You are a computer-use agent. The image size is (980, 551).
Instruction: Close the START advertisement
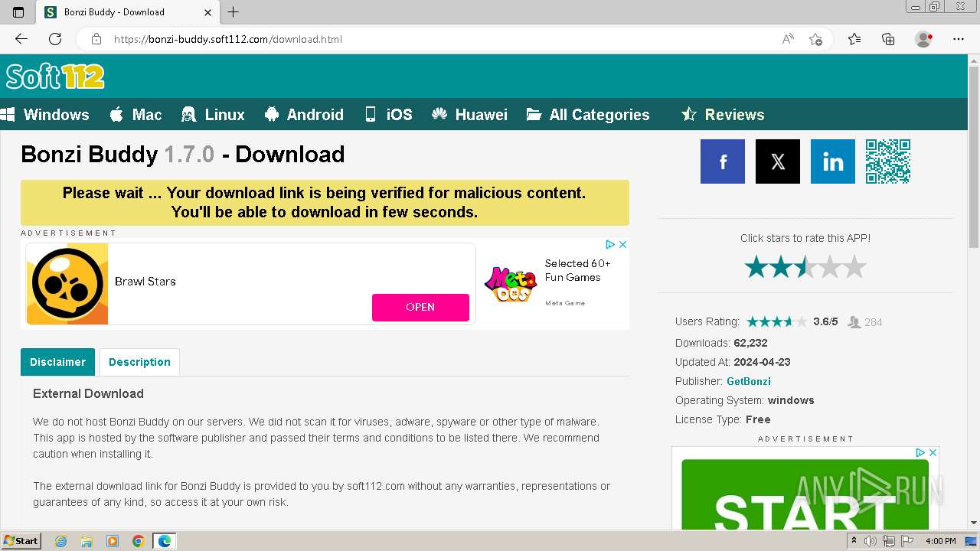[x=933, y=452]
